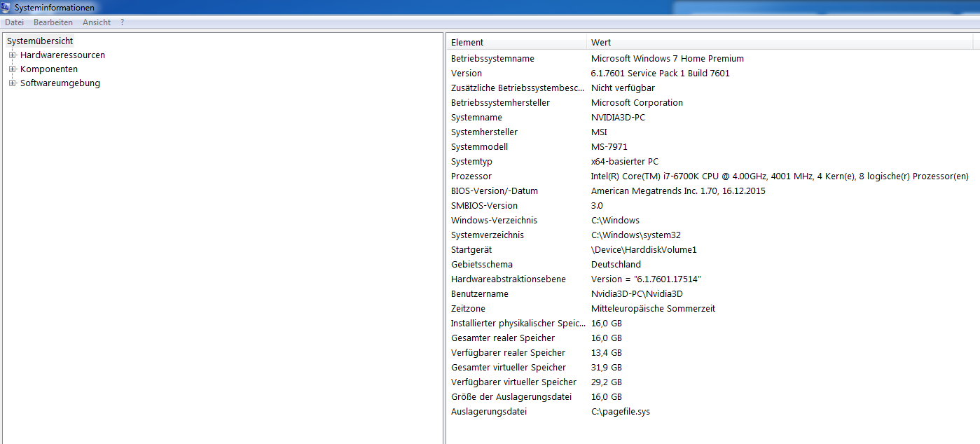
Task: Click the \Device\HarddiskVolume1 value
Action: tap(644, 250)
